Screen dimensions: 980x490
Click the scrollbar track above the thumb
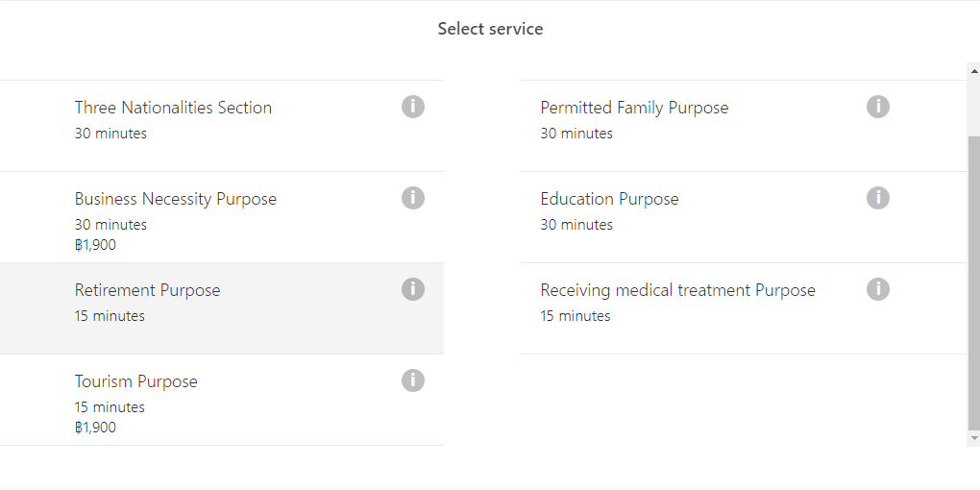pos(973,107)
